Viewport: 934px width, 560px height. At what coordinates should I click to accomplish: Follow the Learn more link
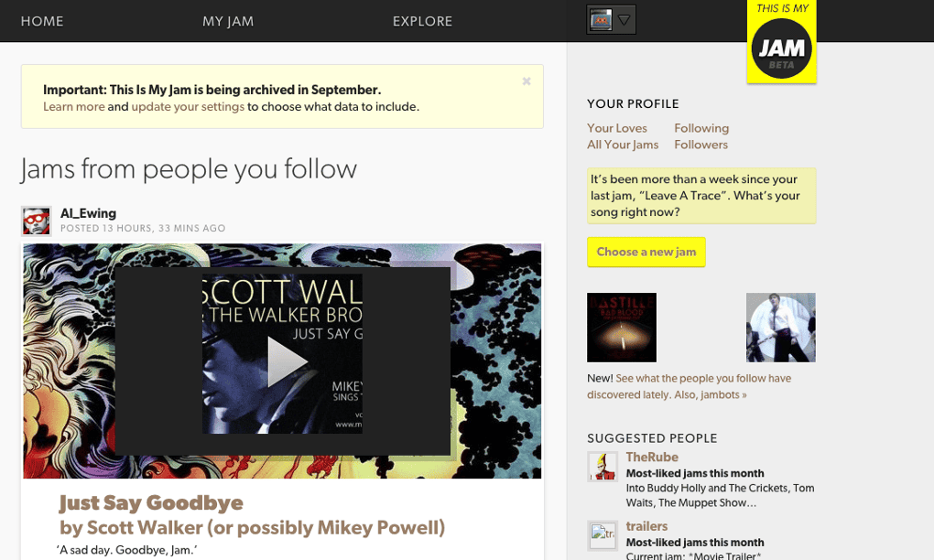pyautogui.click(x=73, y=106)
